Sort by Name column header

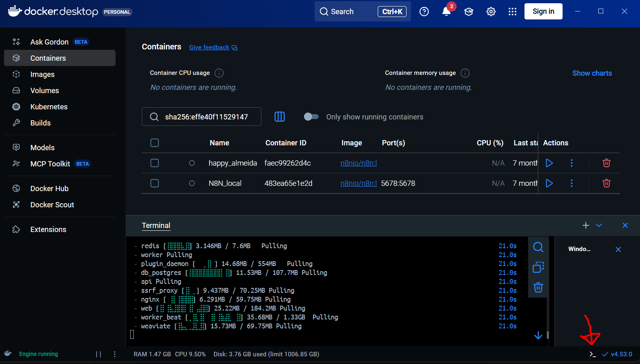tap(219, 143)
